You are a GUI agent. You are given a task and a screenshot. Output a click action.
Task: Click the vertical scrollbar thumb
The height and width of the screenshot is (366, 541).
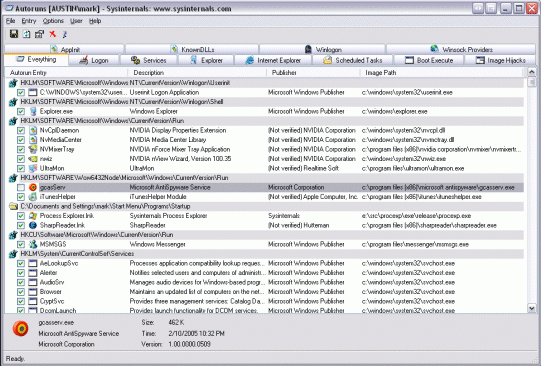531,82
